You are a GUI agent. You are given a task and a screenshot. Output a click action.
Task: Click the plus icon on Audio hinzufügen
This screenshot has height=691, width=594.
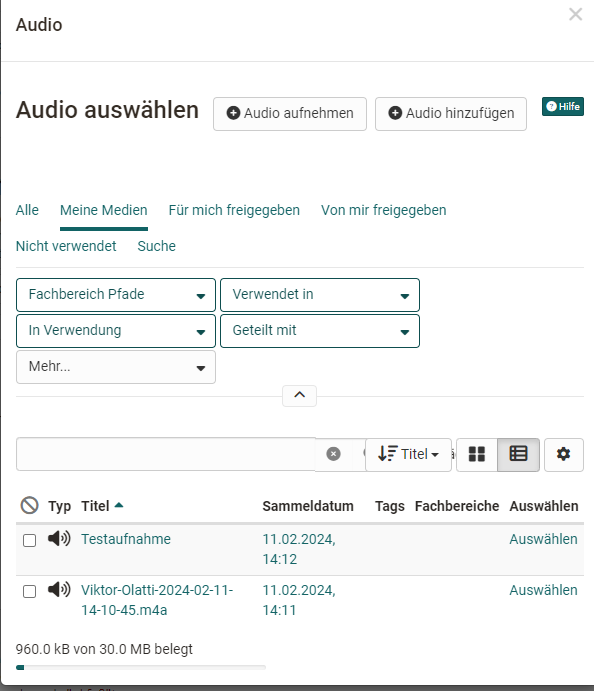tap(395, 113)
